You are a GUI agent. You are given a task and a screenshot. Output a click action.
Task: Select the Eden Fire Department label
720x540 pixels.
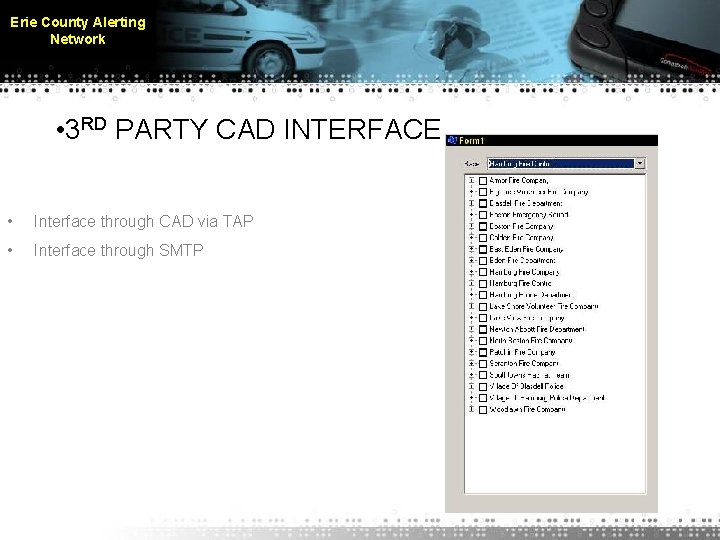[523, 260]
